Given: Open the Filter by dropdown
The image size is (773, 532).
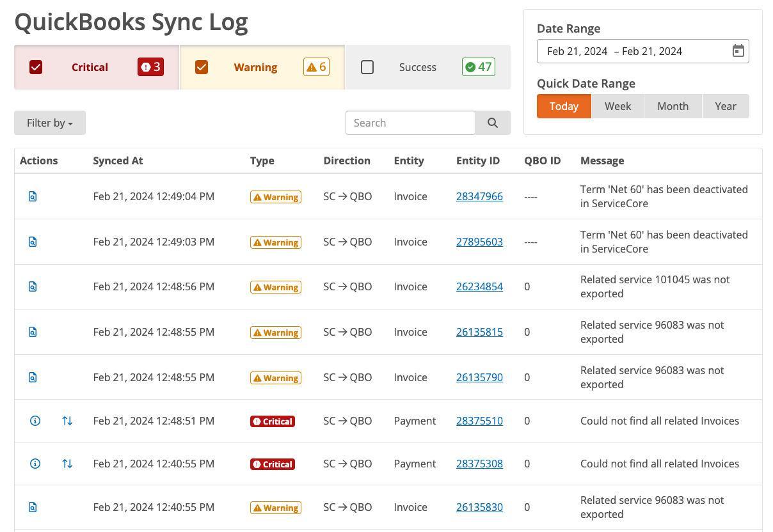Looking at the screenshot, I should click(x=49, y=122).
